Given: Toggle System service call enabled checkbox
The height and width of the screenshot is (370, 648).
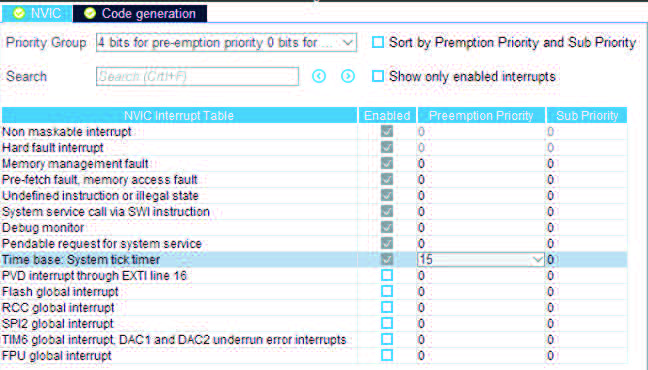Looking at the screenshot, I should [387, 212].
